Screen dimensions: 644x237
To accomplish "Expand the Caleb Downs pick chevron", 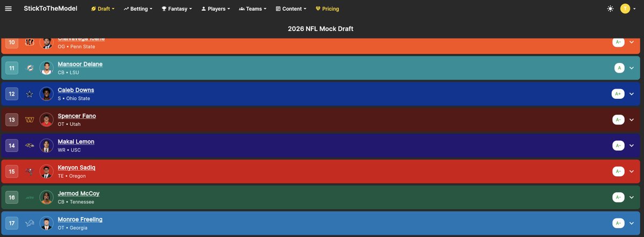I will tap(632, 94).
